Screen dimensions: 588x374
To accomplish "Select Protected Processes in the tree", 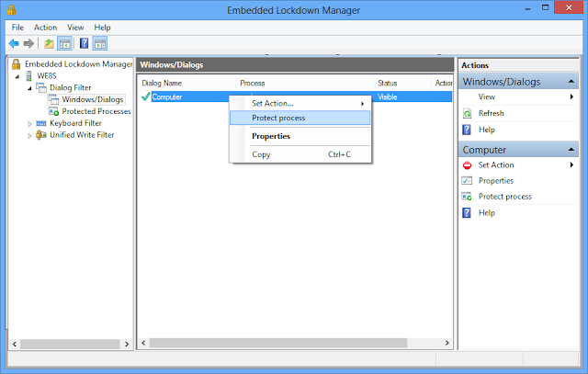I will tap(96, 111).
